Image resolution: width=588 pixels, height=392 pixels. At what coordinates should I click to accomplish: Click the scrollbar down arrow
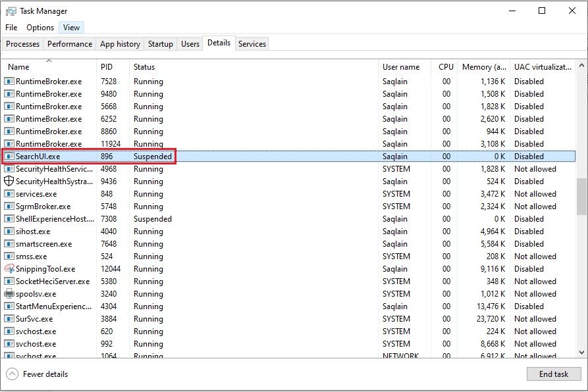coord(581,353)
